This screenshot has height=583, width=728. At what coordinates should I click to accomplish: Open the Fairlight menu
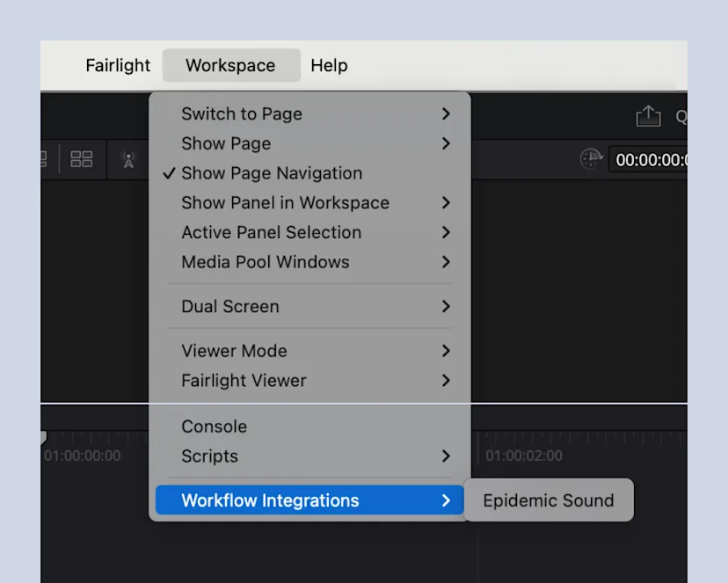[117, 65]
